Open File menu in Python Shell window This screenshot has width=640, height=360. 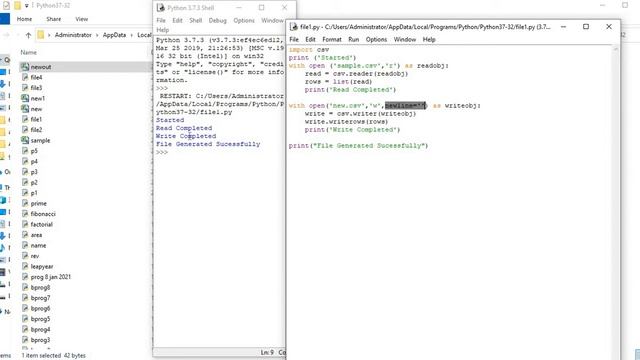[x=161, y=20]
